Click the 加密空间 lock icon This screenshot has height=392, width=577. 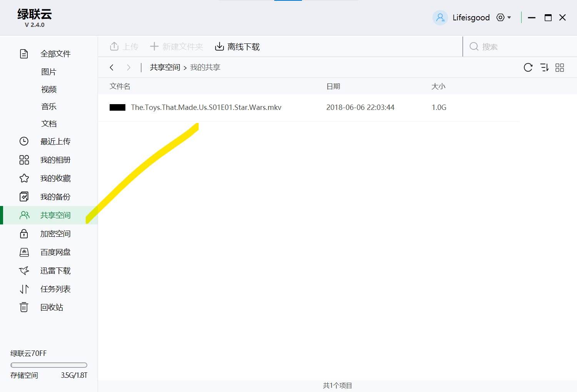point(24,234)
